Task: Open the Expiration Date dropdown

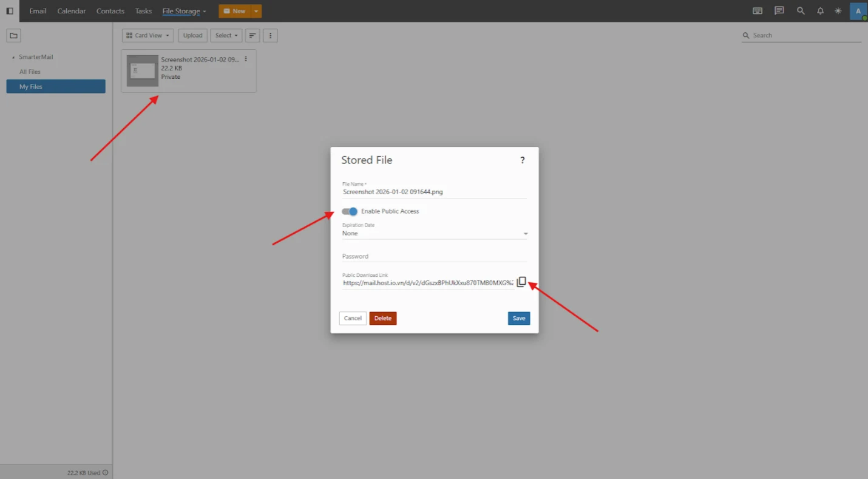Action: click(435, 233)
